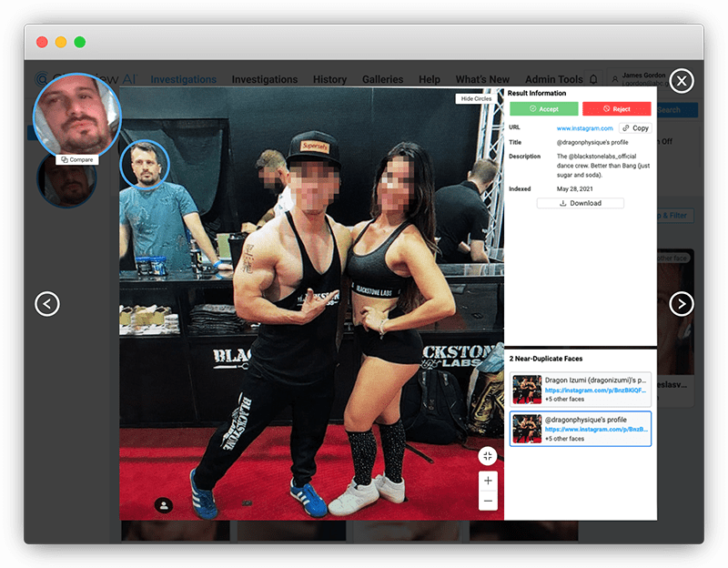728x568 pixels.
Task: Open the @dragonphysique's profile near-duplicate result
Action: click(581, 429)
